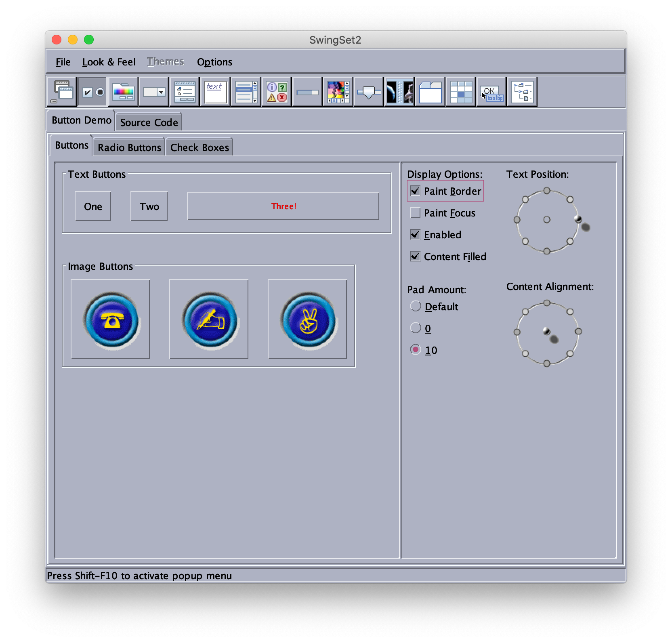Open the Internal Frames demo icon
Viewport: 672px width, 643px height.
click(x=62, y=92)
